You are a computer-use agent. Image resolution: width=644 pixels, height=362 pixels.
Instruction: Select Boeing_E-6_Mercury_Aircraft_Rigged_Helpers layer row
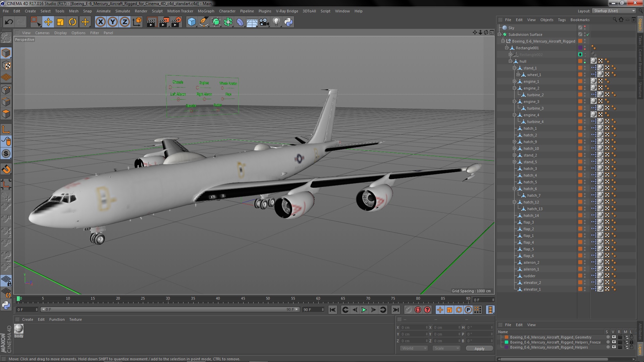pos(549,347)
